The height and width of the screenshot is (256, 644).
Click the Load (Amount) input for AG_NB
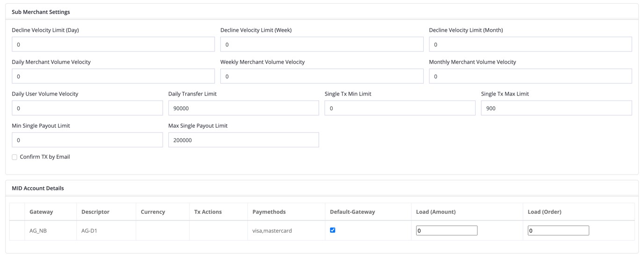[x=447, y=230]
